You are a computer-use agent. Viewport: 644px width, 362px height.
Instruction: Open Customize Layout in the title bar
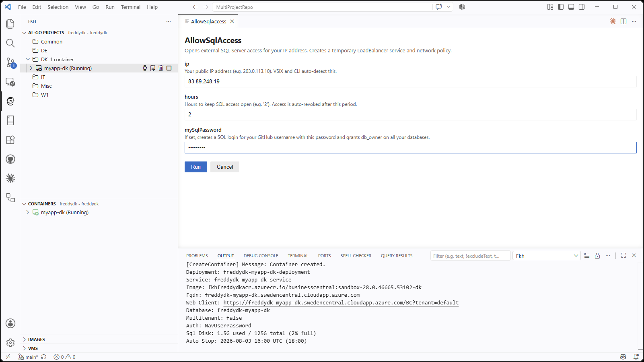(x=550, y=7)
